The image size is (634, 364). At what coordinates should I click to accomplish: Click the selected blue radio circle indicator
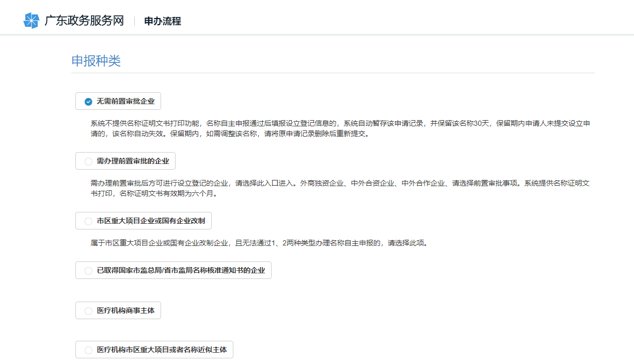88,101
